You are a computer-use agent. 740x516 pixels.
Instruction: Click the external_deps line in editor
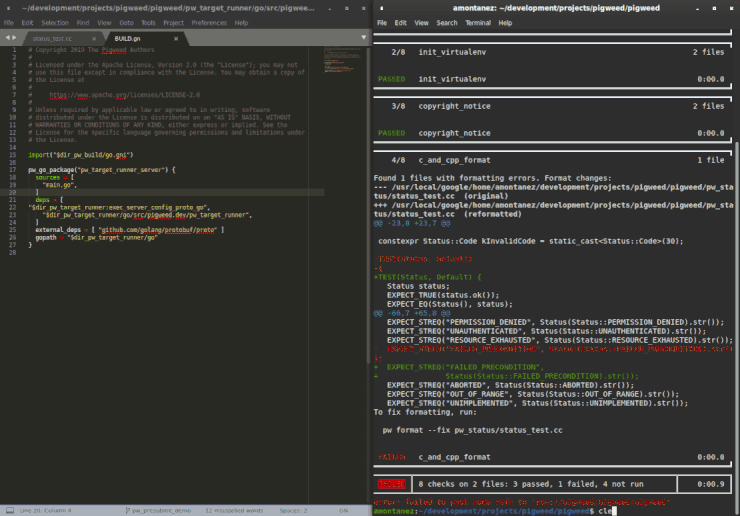point(129,230)
